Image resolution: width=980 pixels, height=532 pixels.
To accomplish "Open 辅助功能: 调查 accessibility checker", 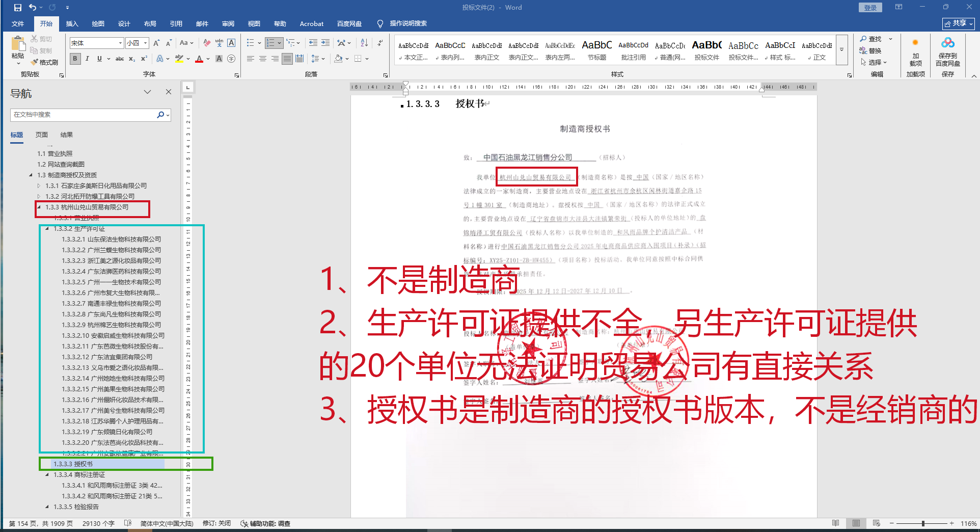I will [x=265, y=523].
